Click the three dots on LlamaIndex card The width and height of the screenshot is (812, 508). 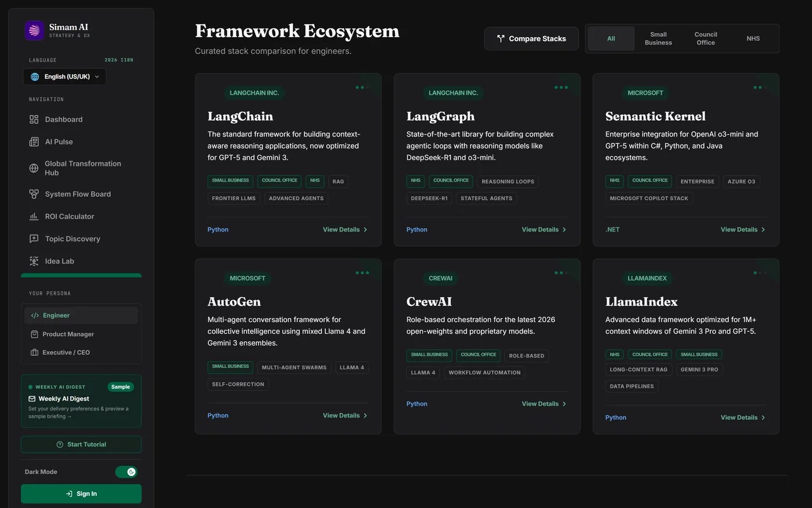click(x=760, y=273)
